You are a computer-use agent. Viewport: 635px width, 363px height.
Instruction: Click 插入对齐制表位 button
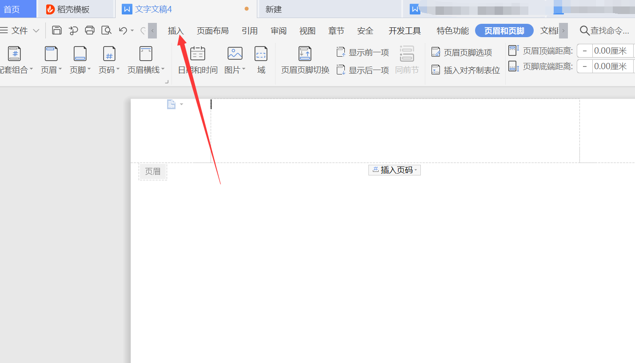point(465,70)
